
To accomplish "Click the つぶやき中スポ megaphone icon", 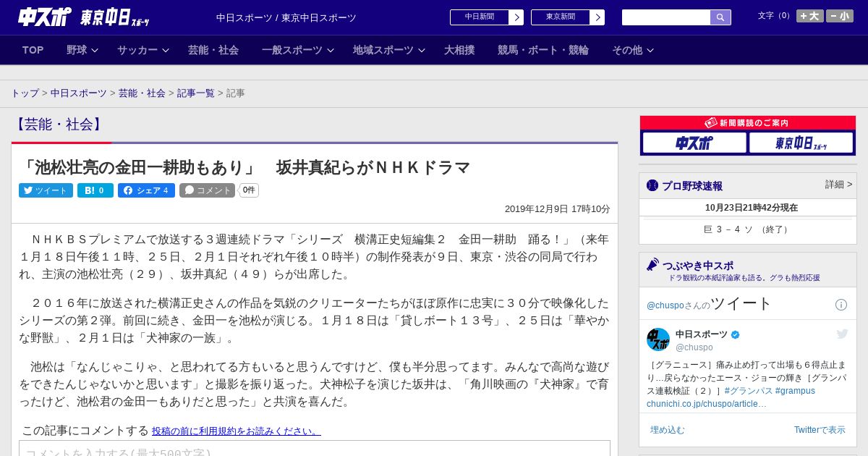I will click(x=653, y=265).
